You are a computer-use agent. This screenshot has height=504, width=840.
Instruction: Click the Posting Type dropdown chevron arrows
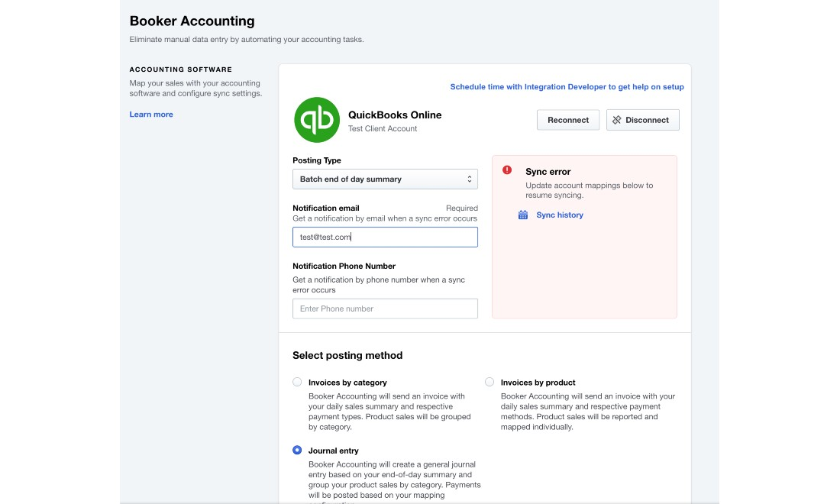(x=470, y=179)
